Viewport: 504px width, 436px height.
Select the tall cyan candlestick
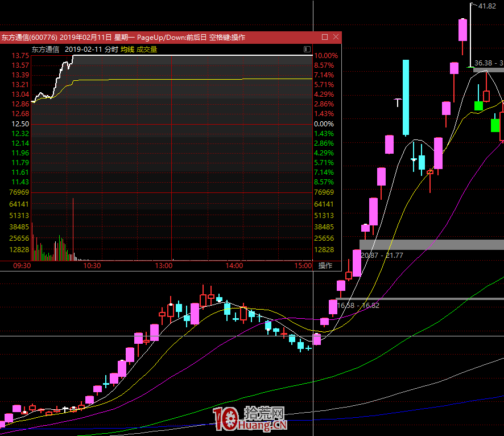pos(406,97)
